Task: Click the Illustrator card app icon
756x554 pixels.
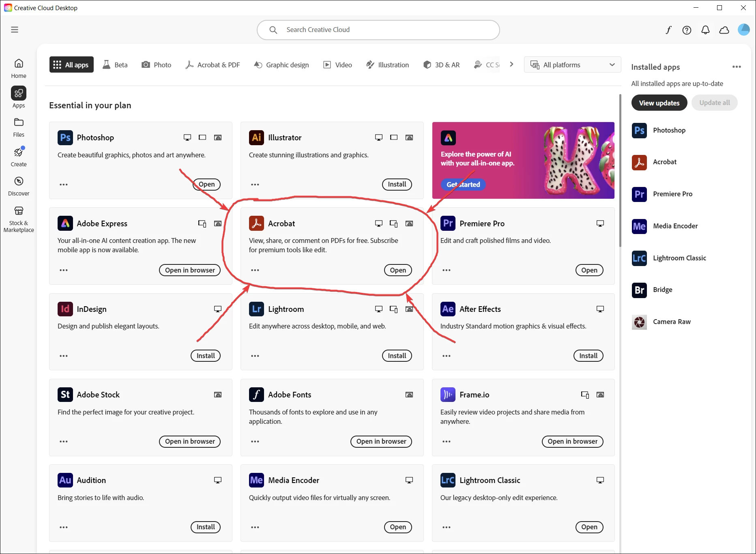Action: (256, 137)
